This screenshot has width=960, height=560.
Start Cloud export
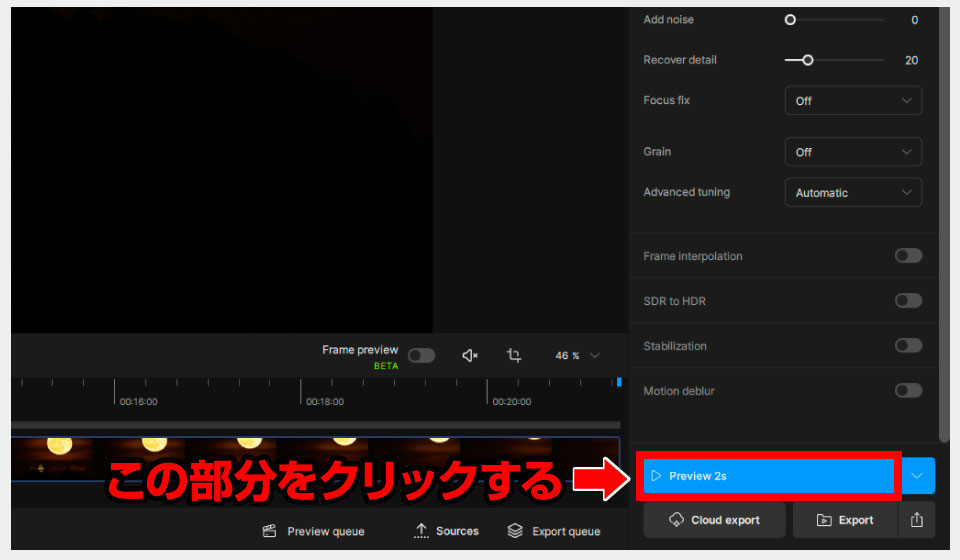tap(713, 520)
